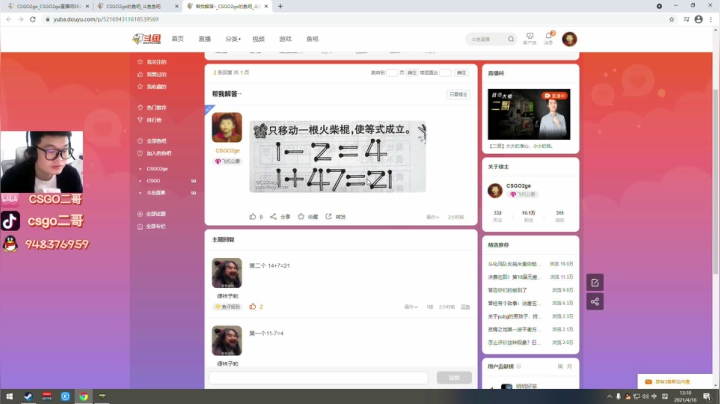Click the forward icon on the post
Viewport: 720px width, 404px height.
[x=329, y=216]
